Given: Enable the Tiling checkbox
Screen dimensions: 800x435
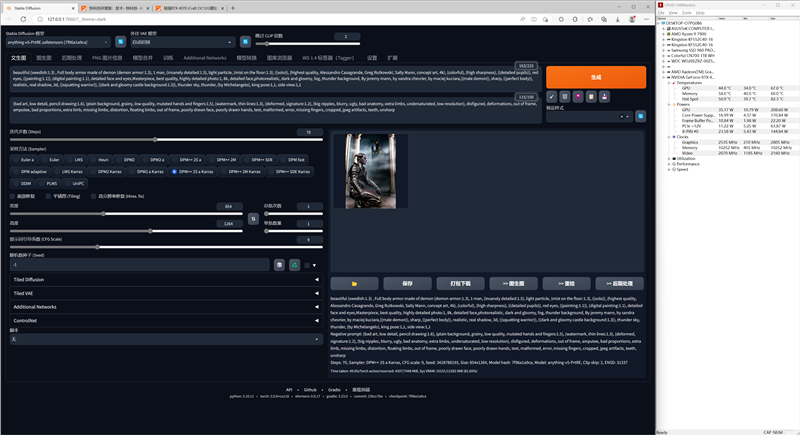Looking at the screenshot, I should tap(48, 196).
